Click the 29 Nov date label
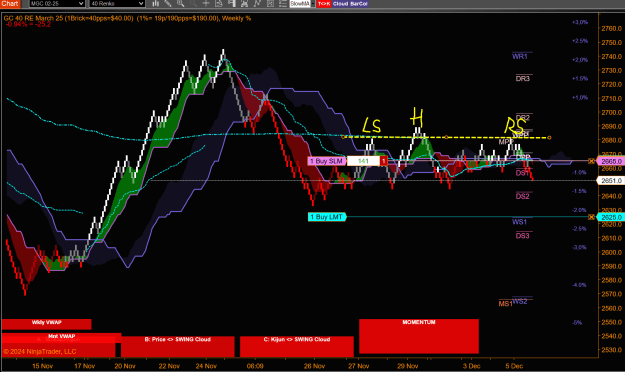The height and width of the screenshot is (372, 625). click(407, 366)
